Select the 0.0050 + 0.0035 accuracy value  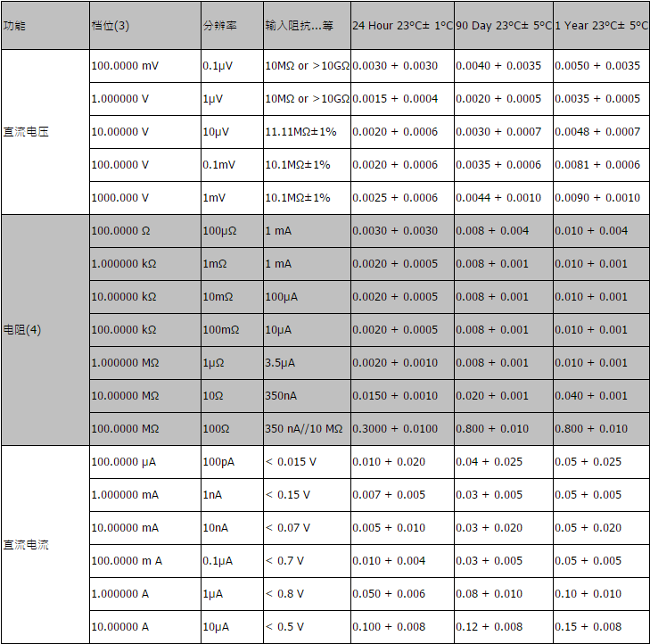point(597,66)
